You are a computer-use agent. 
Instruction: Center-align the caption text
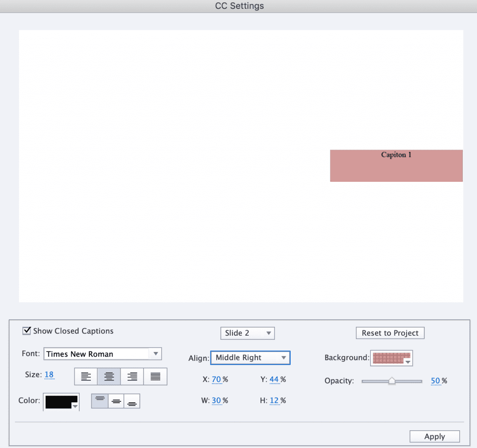click(x=109, y=377)
